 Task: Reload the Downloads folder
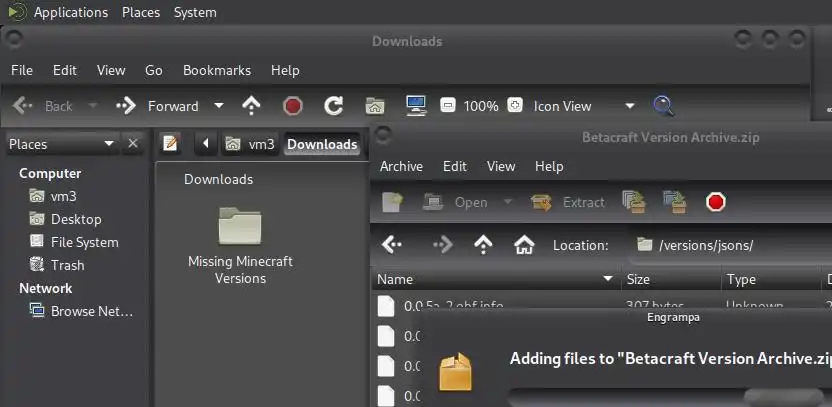coord(334,106)
